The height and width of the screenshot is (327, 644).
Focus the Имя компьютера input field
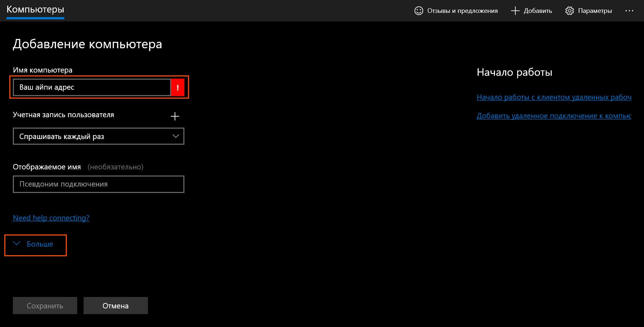92,88
